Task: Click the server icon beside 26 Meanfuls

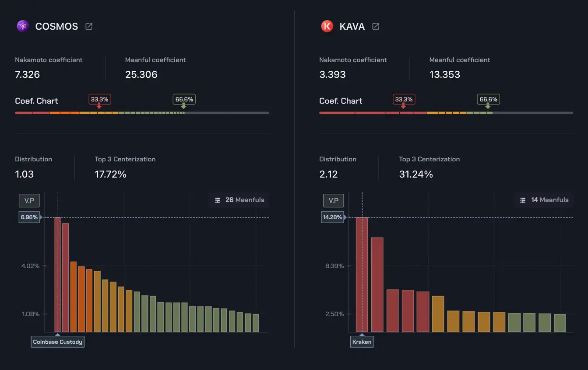Action: click(218, 200)
